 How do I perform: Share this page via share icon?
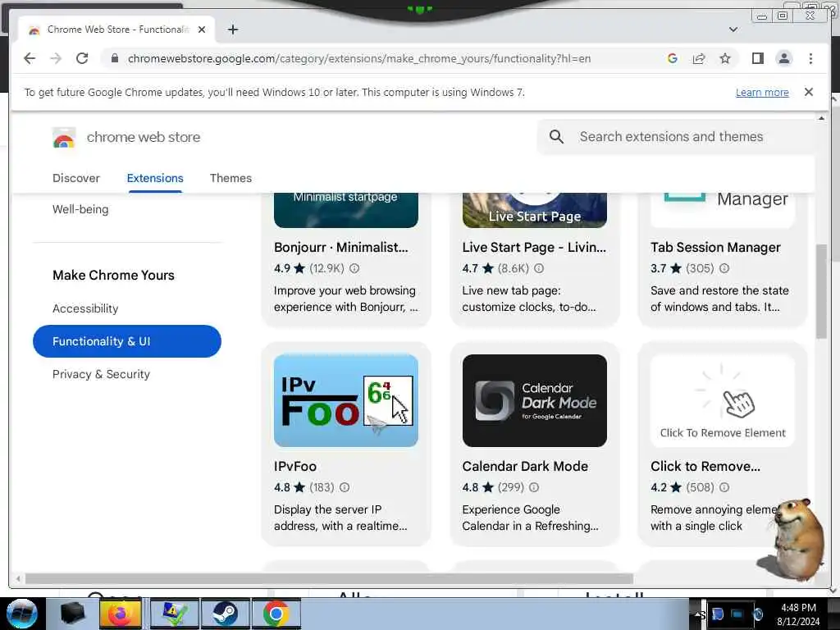699,58
